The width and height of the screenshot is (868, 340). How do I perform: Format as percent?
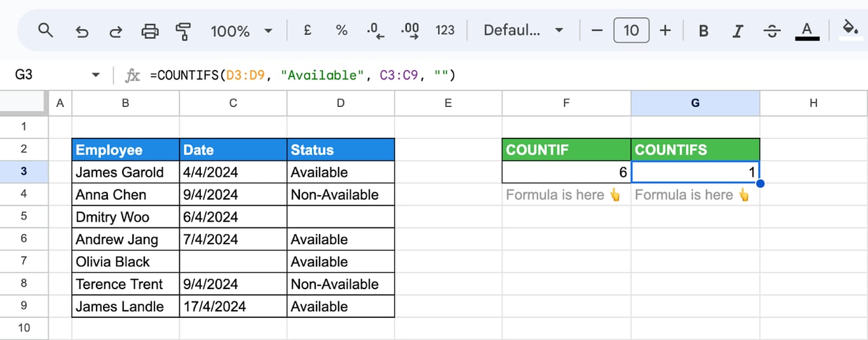(342, 30)
